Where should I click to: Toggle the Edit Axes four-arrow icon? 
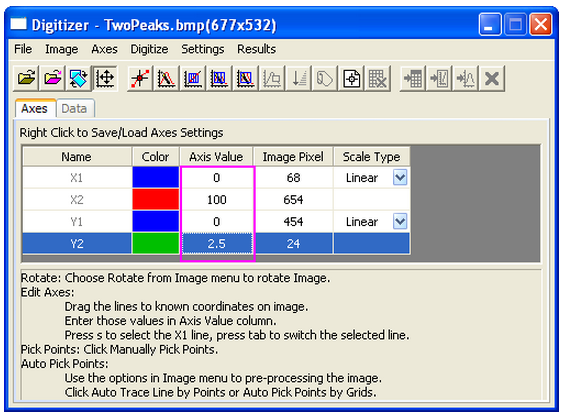tap(105, 78)
